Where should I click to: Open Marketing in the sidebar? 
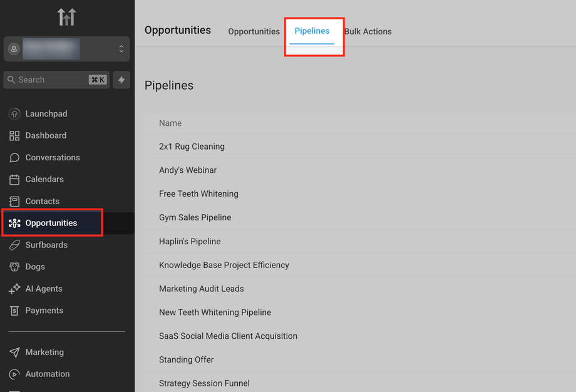pyautogui.click(x=44, y=353)
